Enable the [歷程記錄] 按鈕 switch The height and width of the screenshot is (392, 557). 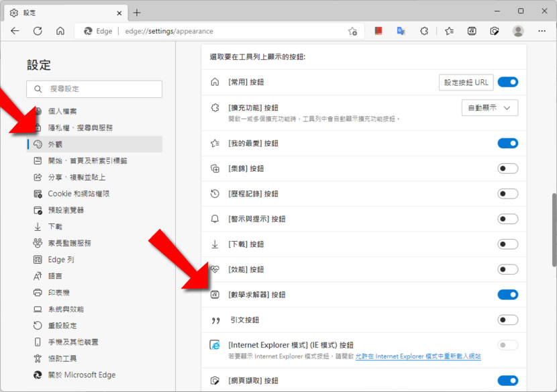[x=507, y=194]
